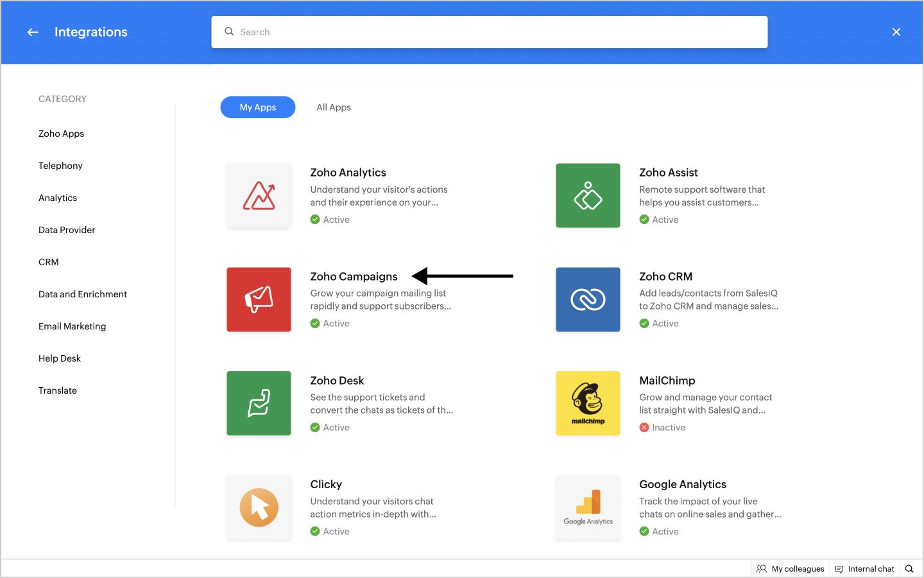924x578 pixels.
Task: Click the Zoho Desk title
Action: pyautogui.click(x=338, y=381)
